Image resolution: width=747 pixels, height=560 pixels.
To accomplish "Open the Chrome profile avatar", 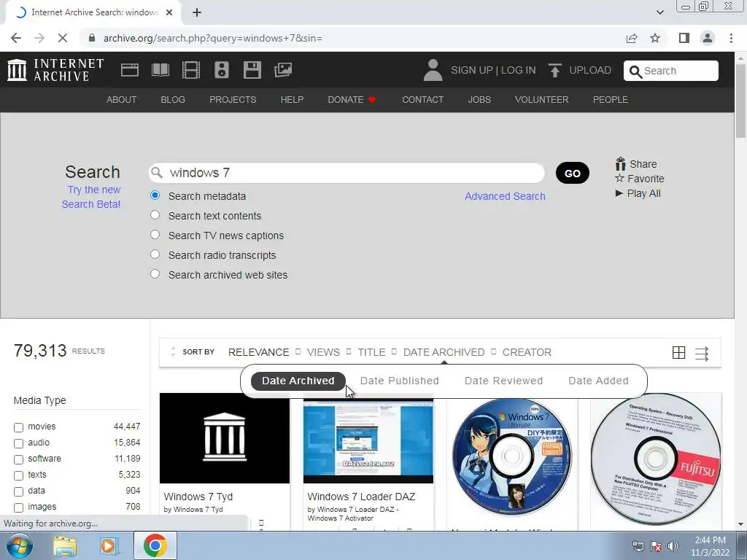I will (x=708, y=38).
